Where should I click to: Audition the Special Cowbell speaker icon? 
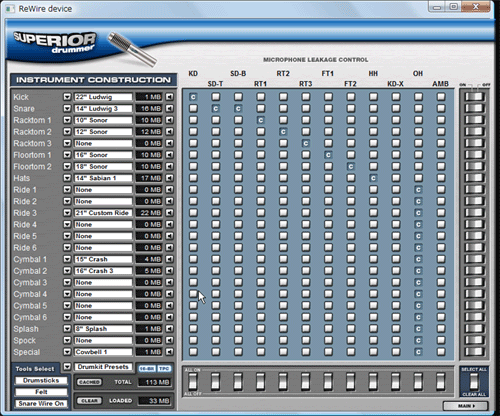[x=170, y=352]
